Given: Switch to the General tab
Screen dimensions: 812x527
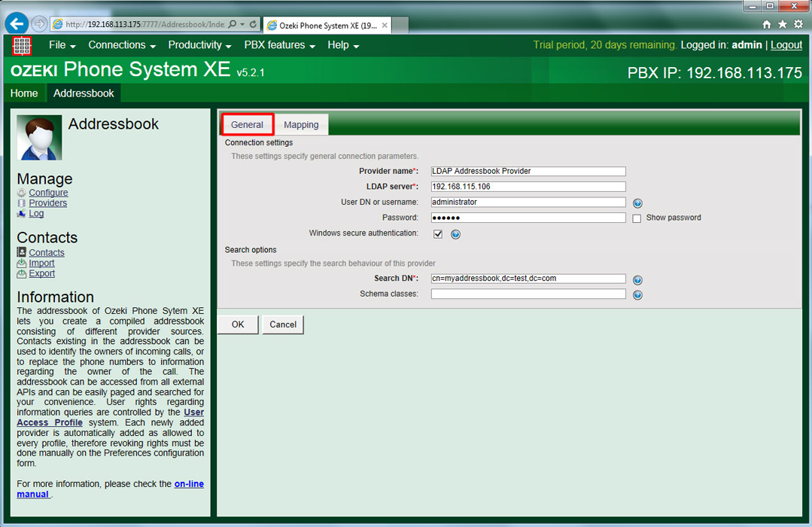Looking at the screenshot, I should pyautogui.click(x=247, y=124).
